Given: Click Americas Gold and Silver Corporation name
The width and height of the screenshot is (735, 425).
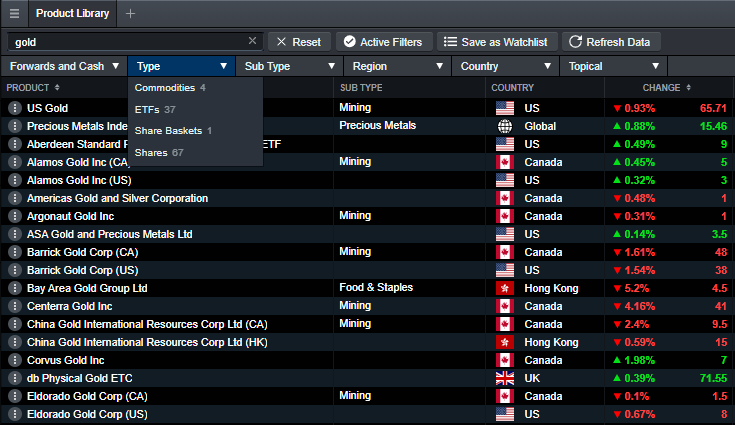Looking at the screenshot, I should pos(117,198).
